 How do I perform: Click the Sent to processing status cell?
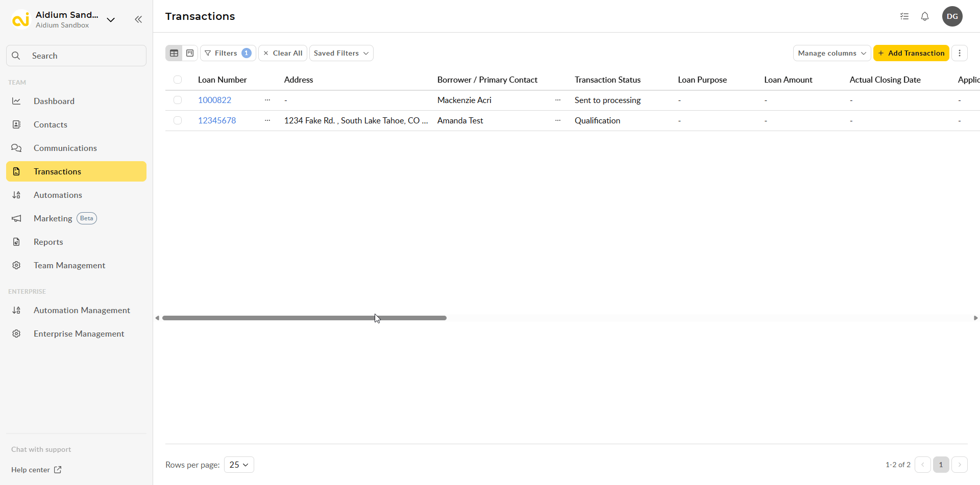[x=607, y=100]
